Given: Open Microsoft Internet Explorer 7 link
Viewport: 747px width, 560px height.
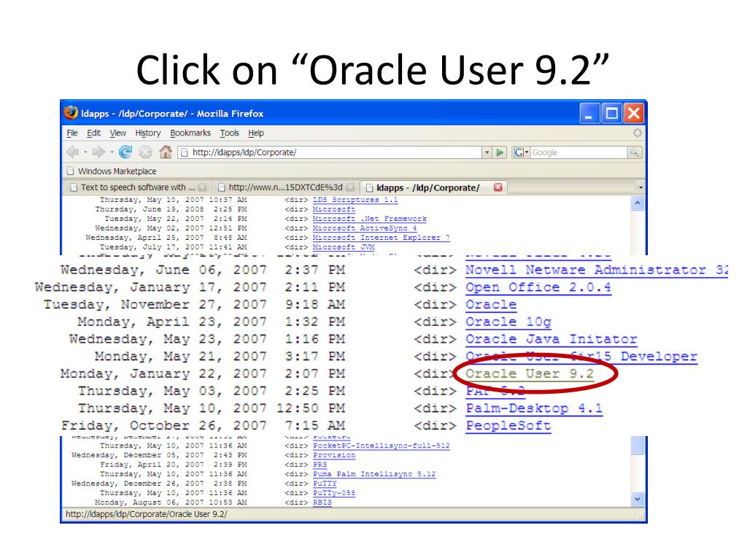Looking at the screenshot, I should (381, 238).
